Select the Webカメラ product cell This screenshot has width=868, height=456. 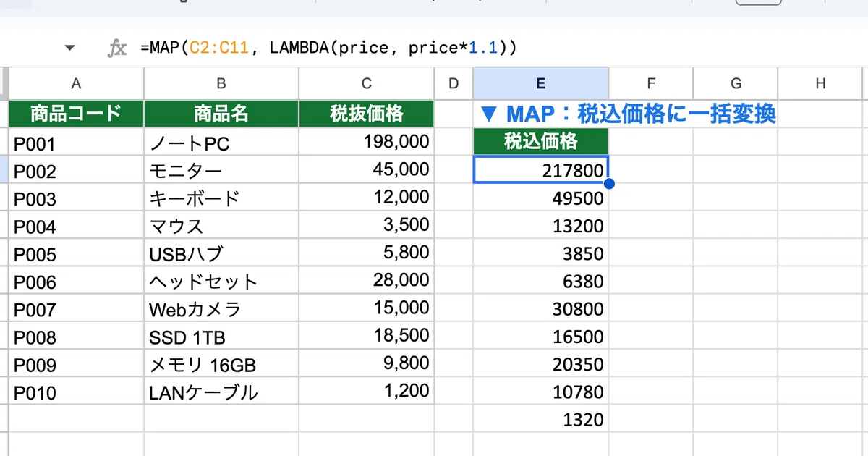click(221, 308)
